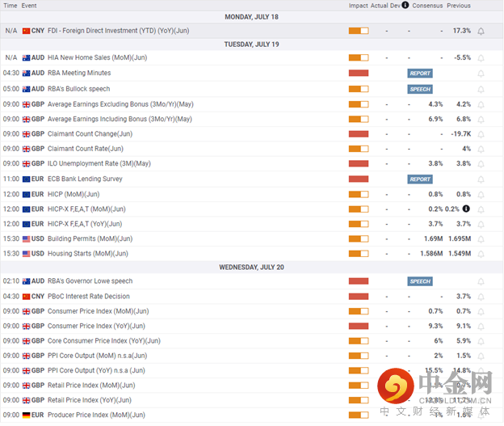Screen dimensions: 504x426
Task: Set bell for Consumer Price Index (MoM)
Action: [481, 312]
